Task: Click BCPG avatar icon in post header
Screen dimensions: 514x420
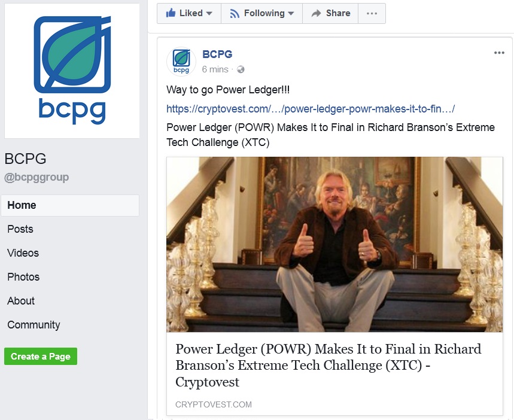Action: click(181, 61)
